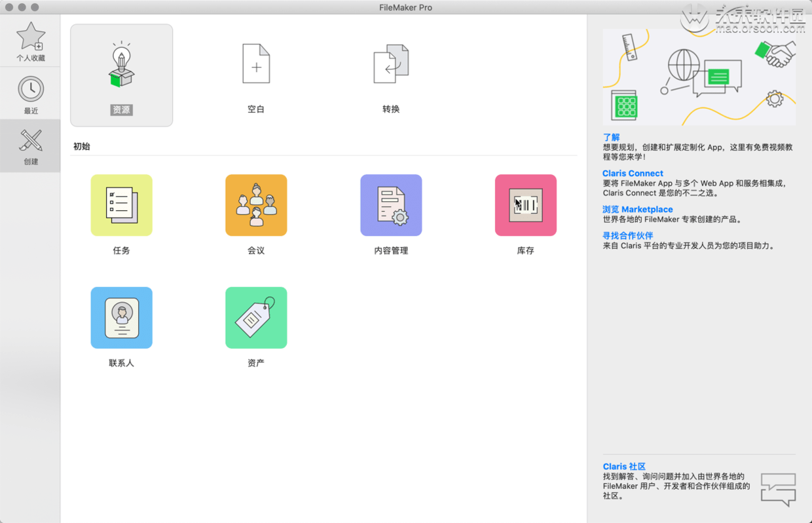This screenshot has height=523, width=812.
Task: Open the 个人收藏 favorites tab
Action: (30, 41)
